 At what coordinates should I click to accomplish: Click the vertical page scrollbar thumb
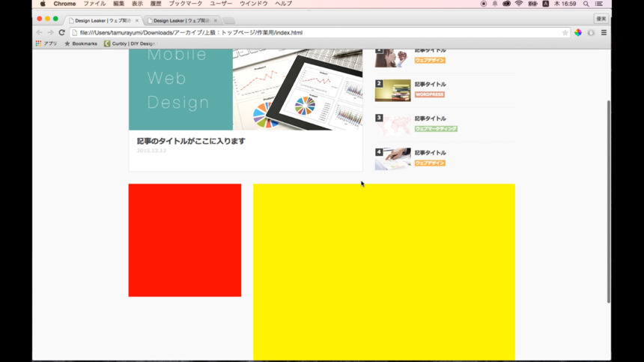(x=609, y=202)
